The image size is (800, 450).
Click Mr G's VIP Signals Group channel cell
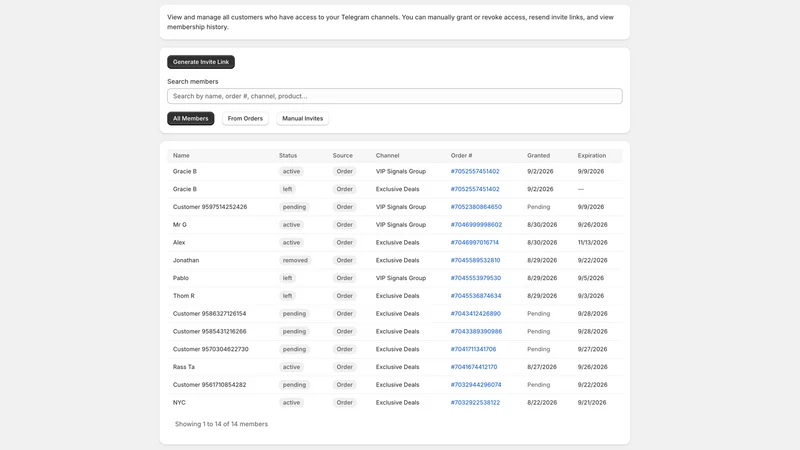click(x=401, y=225)
